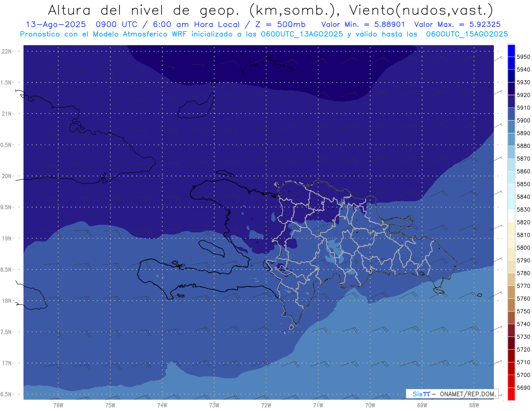Click the '71W' longitude label
Viewport: 532px width, 411px height.
[318, 405]
